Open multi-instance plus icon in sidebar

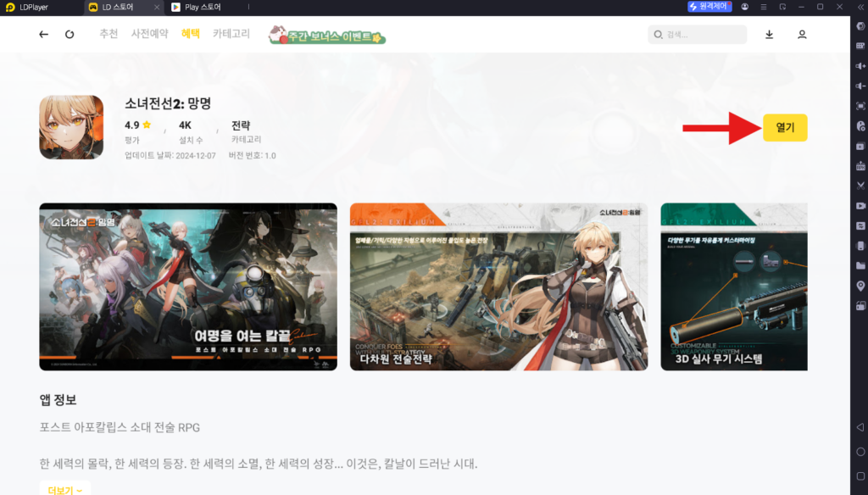tap(860, 146)
